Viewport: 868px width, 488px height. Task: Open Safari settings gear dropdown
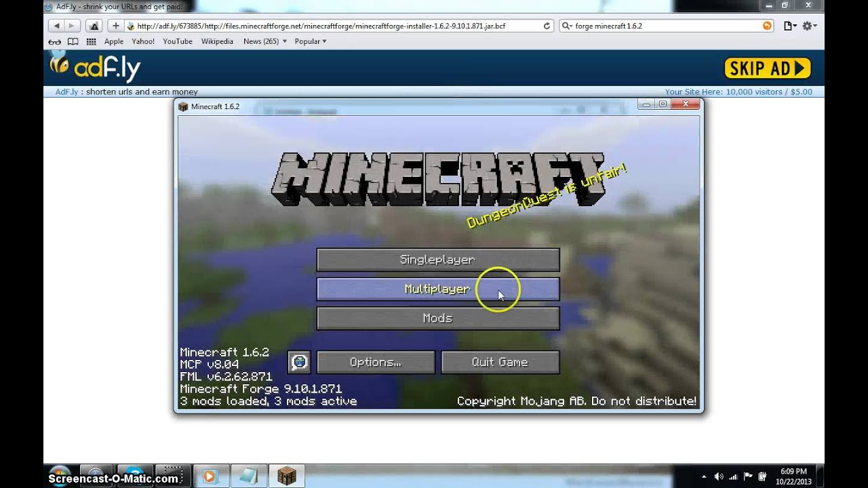pyautogui.click(x=810, y=26)
